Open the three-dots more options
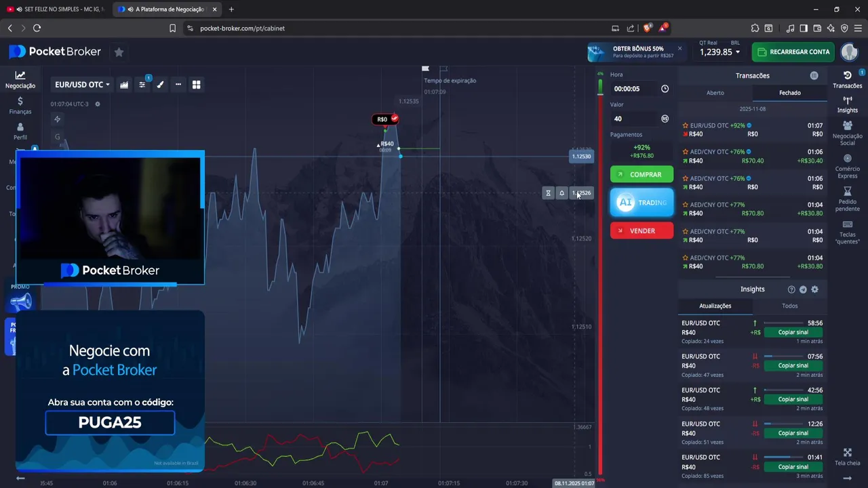The height and width of the screenshot is (488, 868). coord(178,85)
